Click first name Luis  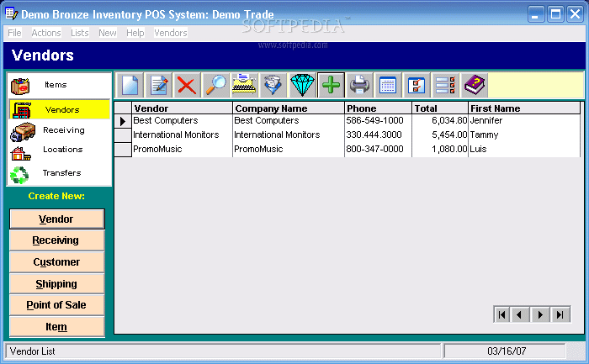pyautogui.click(x=478, y=149)
